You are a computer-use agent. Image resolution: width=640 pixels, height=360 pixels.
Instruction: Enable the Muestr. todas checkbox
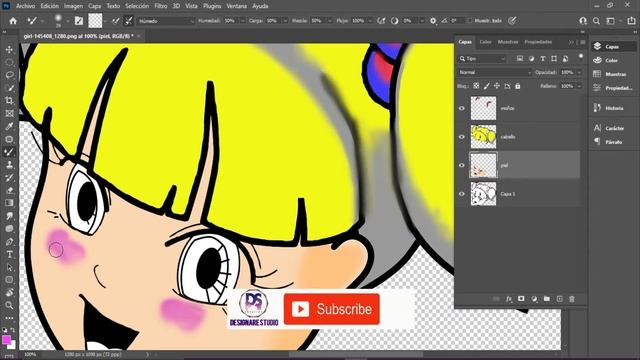click(x=469, y=20)
